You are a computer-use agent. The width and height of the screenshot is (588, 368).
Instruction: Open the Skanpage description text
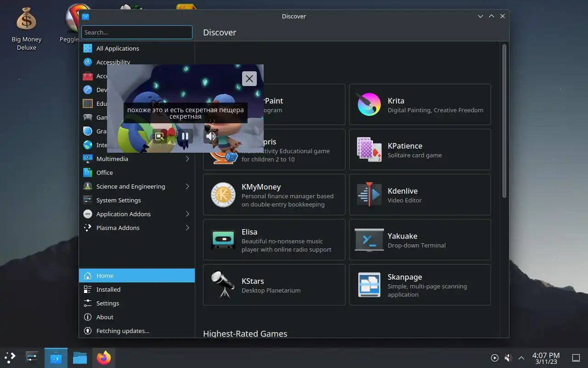(427, 290)
